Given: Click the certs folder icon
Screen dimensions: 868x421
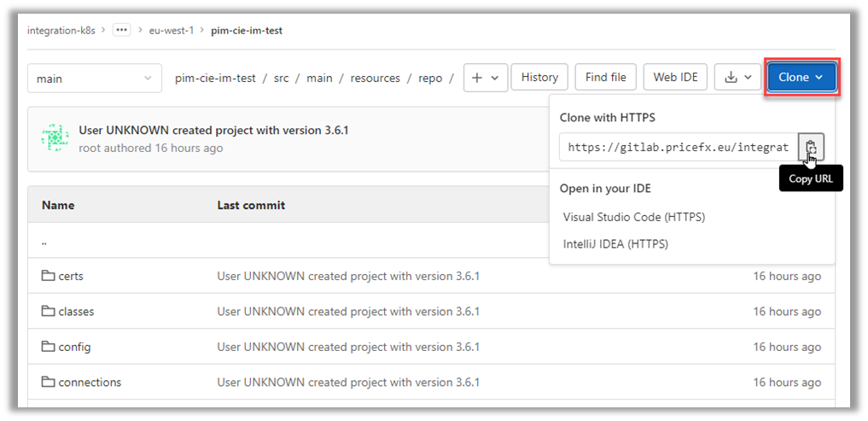Looking at the screenshot, I should tap(48, 276).
